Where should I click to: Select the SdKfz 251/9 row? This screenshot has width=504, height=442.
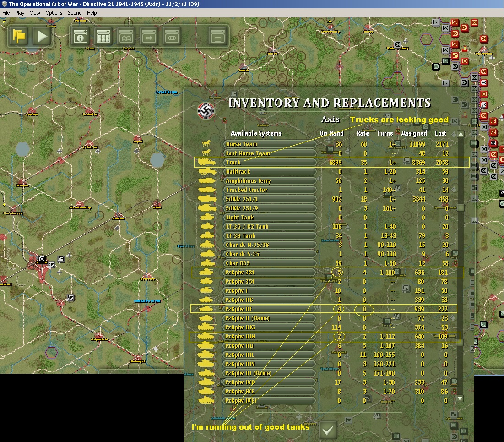pyautogui.click(x=269, y=208)
